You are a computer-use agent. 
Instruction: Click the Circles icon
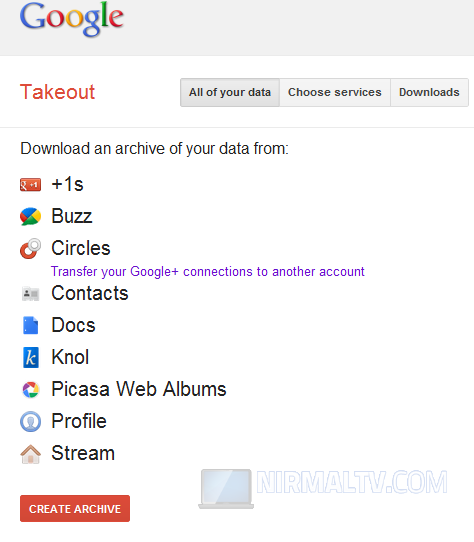click(30, 248)
